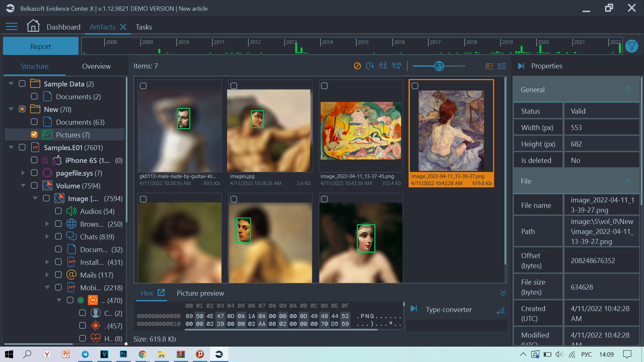Open Windows notification center icon
The height and width of the screenshot is (362, 644).
pos(627,354)
